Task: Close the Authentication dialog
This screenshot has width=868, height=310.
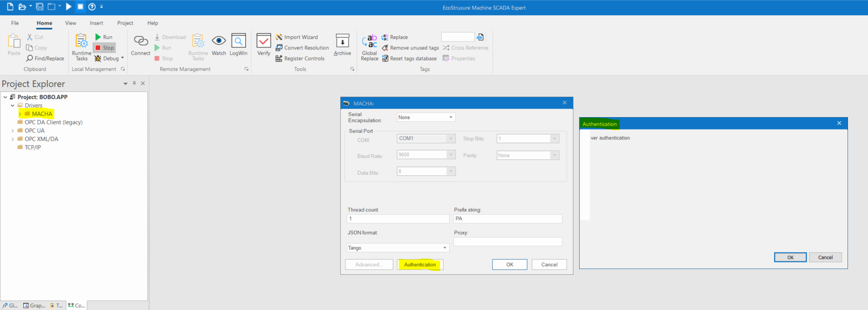Action: (x=839, y=123)
